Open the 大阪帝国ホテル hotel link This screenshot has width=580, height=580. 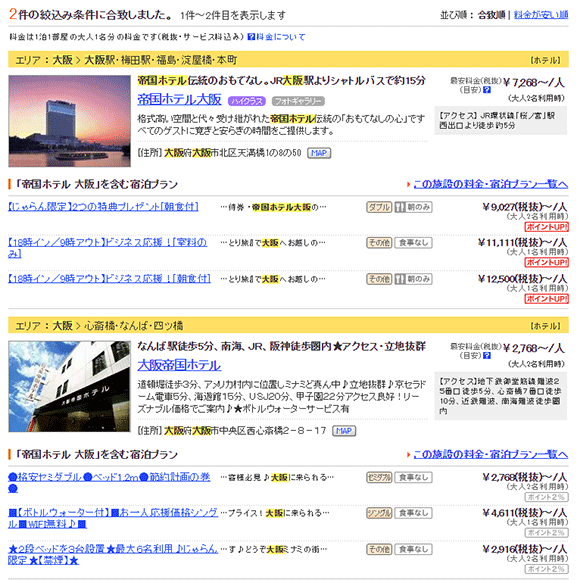[179, 365]
